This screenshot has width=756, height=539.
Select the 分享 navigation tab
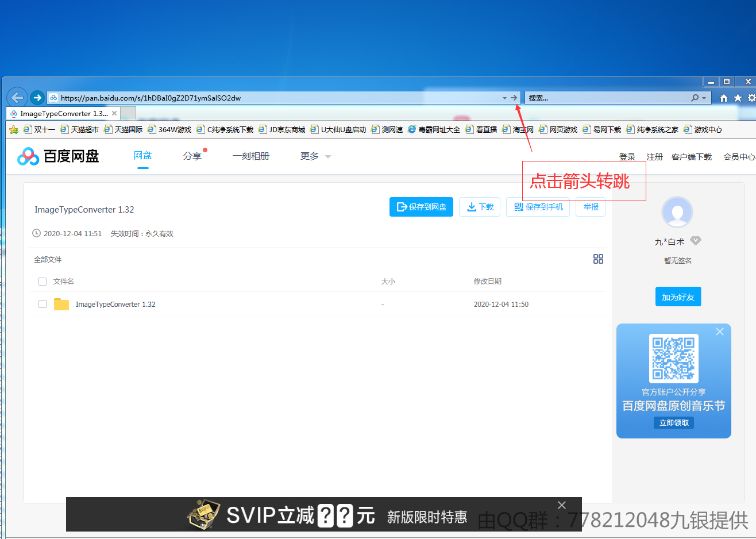click(192, 156)
